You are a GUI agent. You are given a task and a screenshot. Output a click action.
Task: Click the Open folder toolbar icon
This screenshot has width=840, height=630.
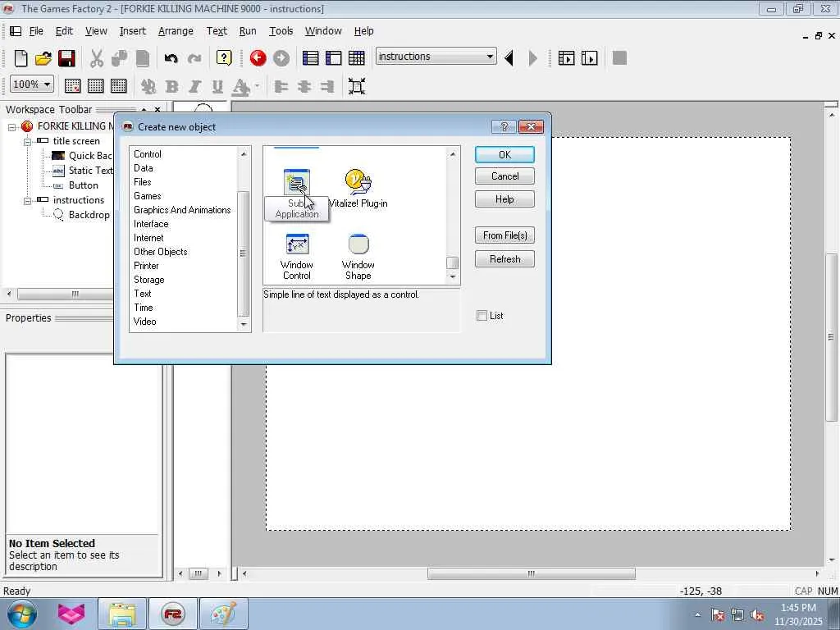coord(43,58)
